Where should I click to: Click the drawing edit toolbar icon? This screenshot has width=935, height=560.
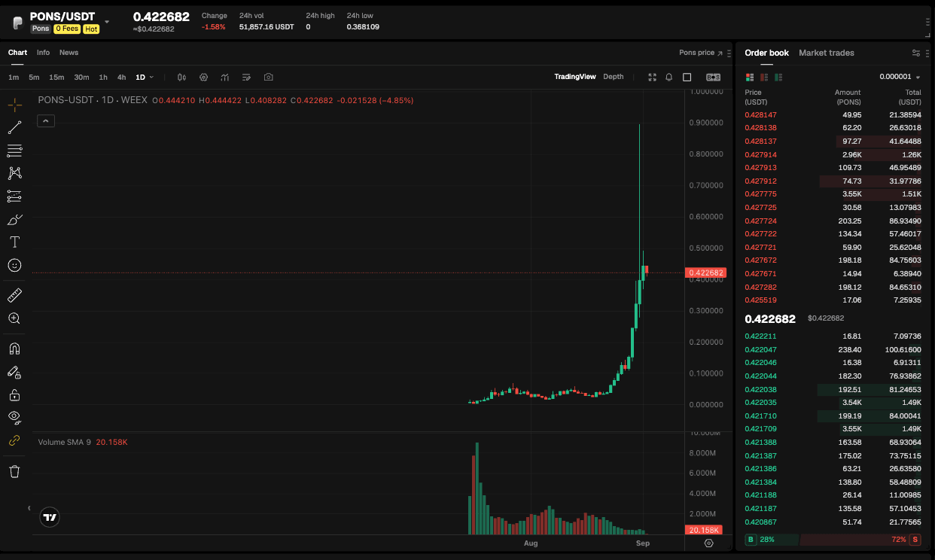tap(246, 77)
